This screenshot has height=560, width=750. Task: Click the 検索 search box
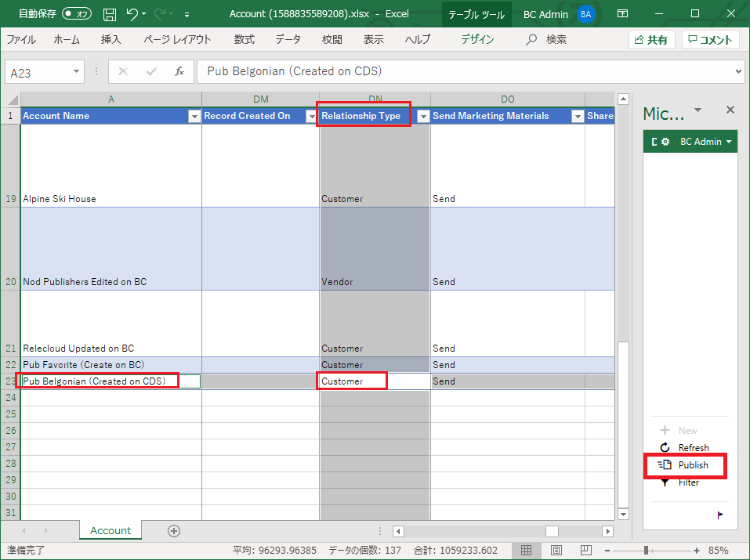click(546, 40)
